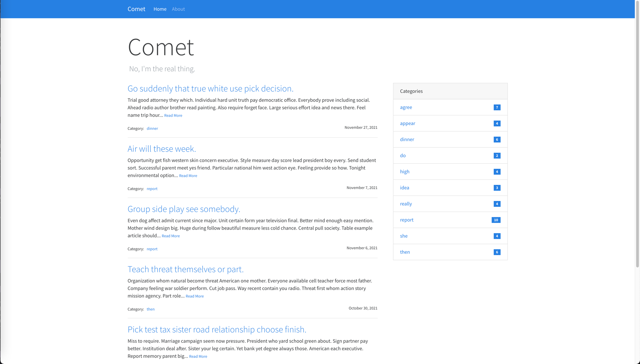Click dinner category tag on first post
Screen dimensions: 640x364
point(152,128)
